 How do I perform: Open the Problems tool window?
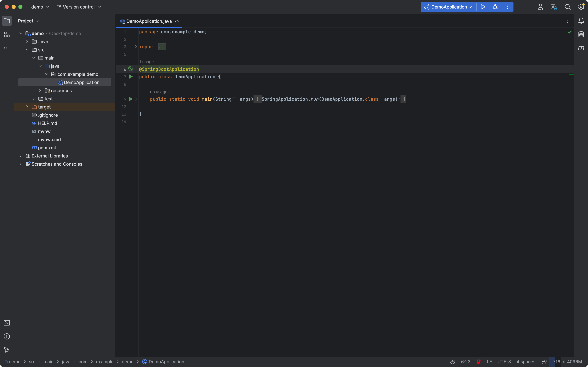click(x=7, y=336)
